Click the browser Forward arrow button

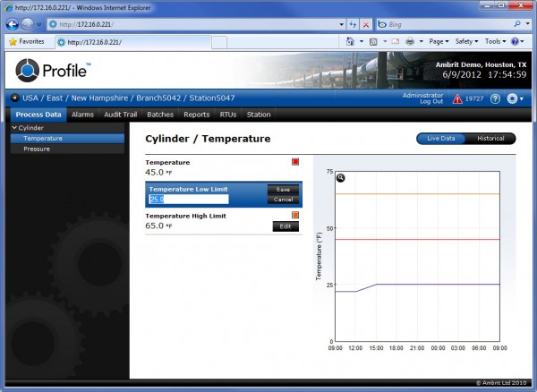28,24
